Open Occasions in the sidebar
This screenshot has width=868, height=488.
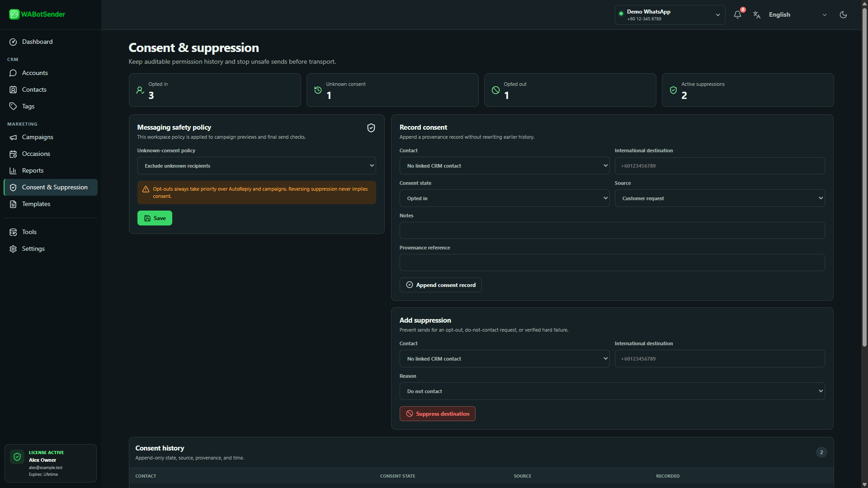tap(51, 154)
